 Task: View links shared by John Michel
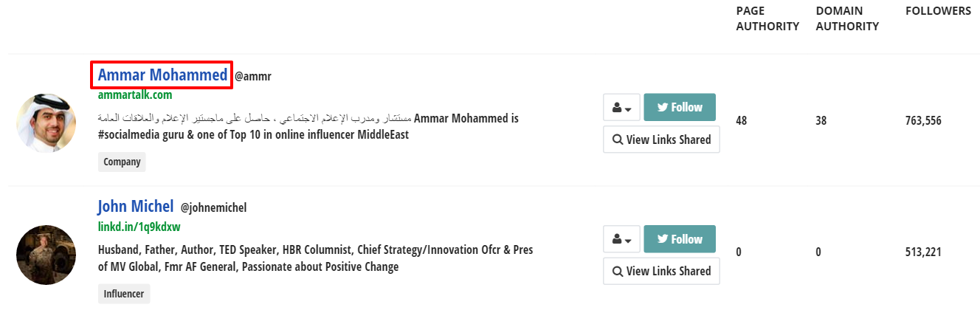coord(661,271)
